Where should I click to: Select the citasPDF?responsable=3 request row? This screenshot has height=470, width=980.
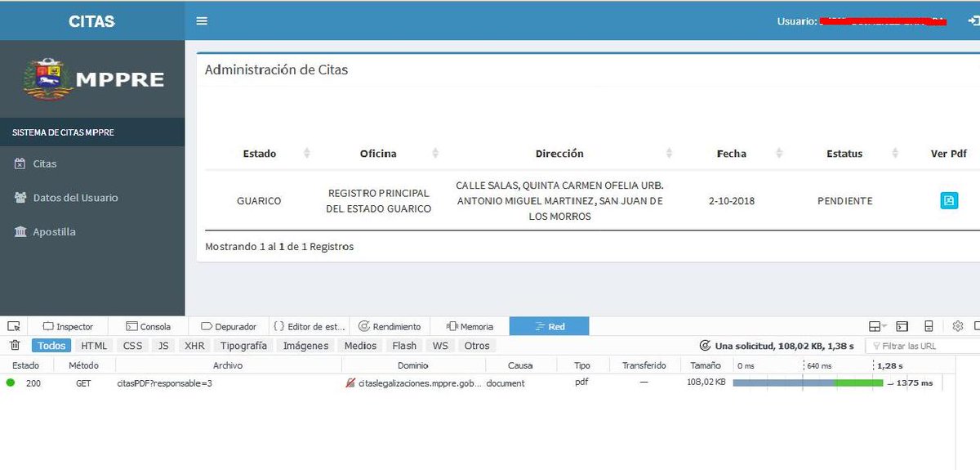pyautogui.click(x=478, y=383)
